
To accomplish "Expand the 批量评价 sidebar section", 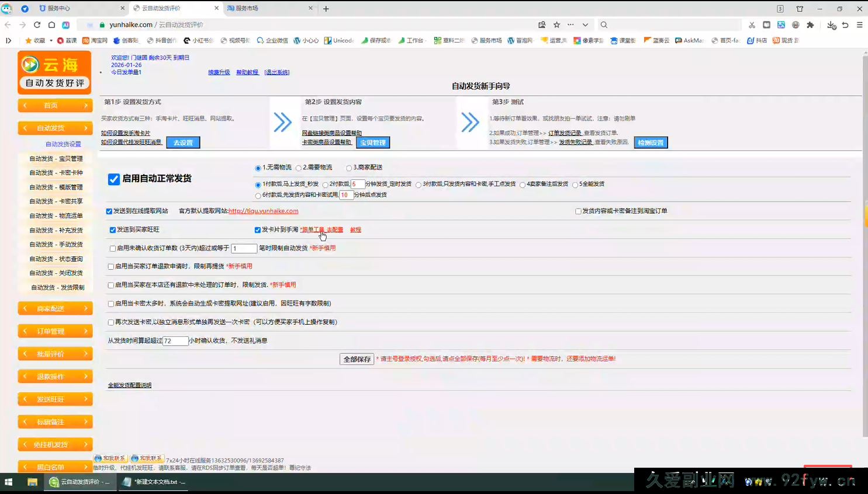I will pos(55,353).
